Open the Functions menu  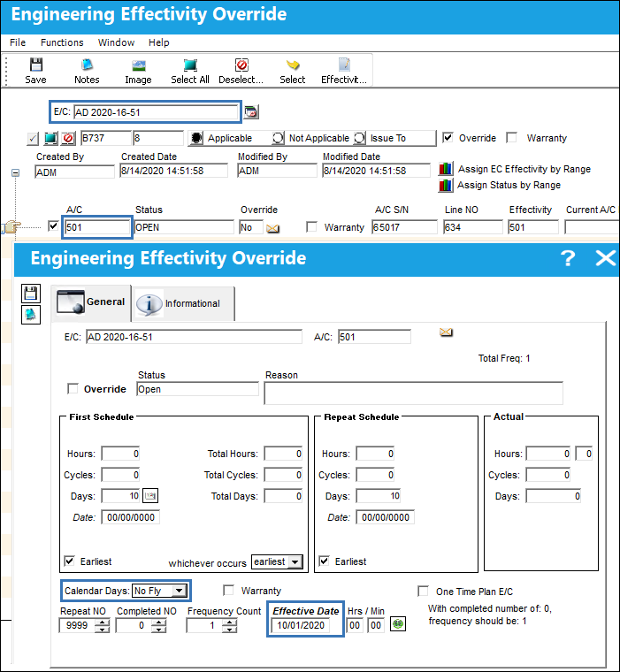62,42
